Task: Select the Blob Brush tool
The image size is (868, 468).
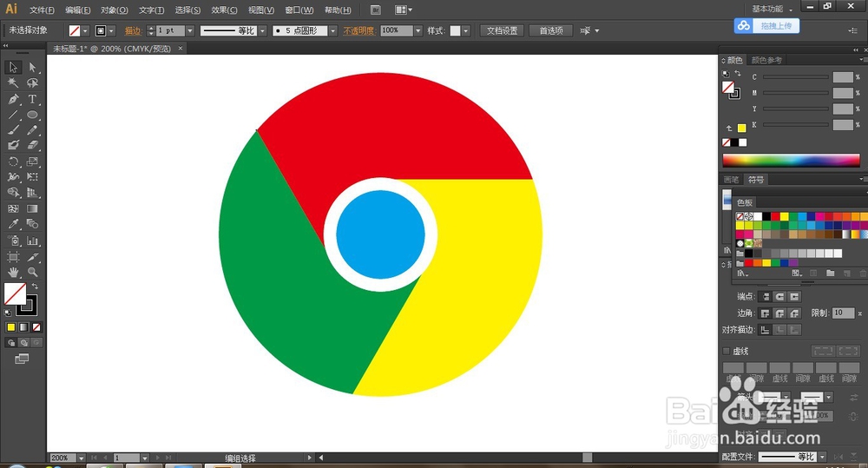Action: tap(13, 145)
